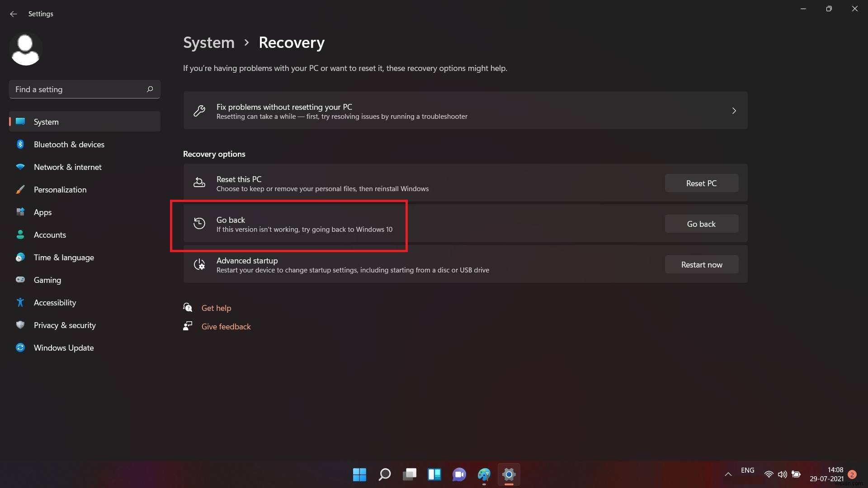This screenshot has height=488, width=868.
Task: Open Accessibility settings
Action: pyautogui.click(x=55, y=302)
